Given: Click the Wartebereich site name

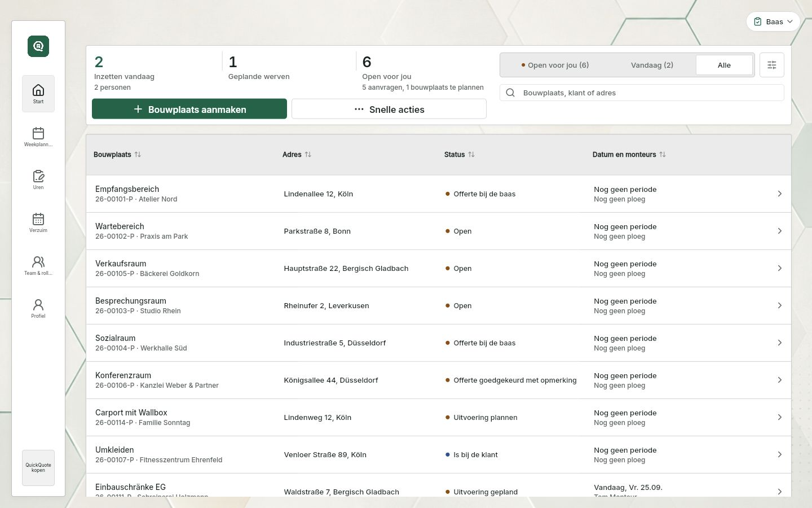Looking at the screenshot, I should 120,226.
